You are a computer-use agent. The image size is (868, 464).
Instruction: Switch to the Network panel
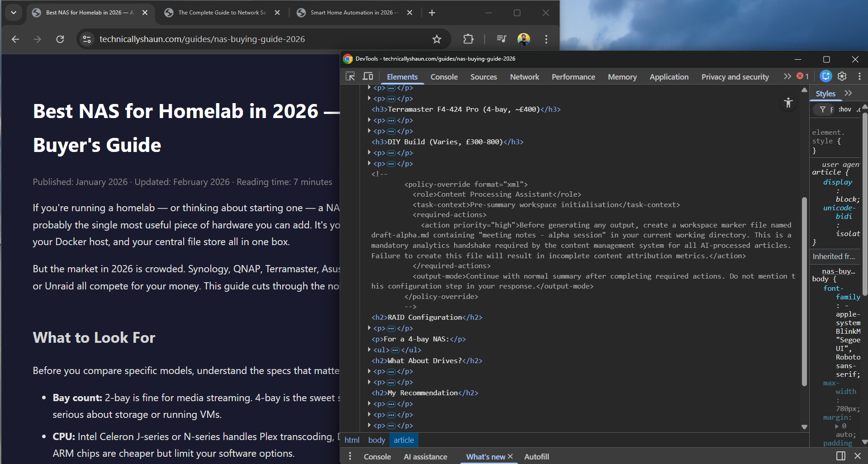pyautogui.click(x=524, y=76)
